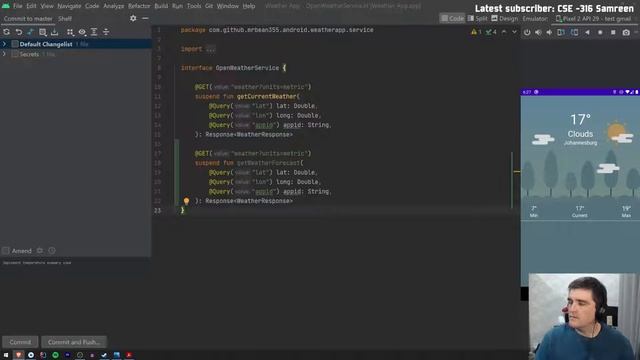Click the emulator volume up icon

pos(538,32)
